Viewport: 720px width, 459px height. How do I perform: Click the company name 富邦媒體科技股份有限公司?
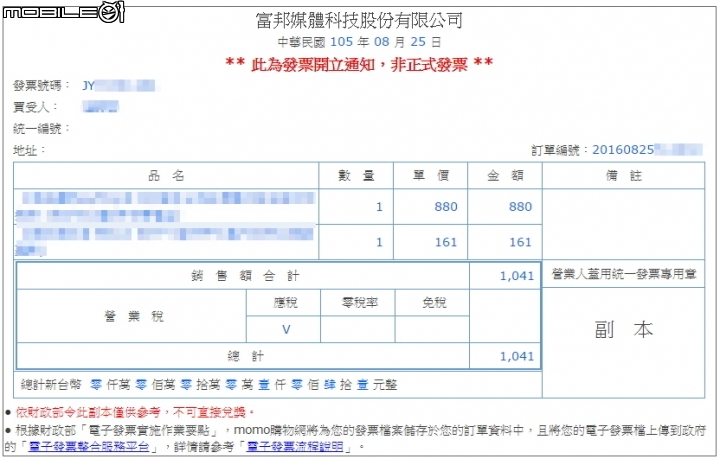(359, 20)
